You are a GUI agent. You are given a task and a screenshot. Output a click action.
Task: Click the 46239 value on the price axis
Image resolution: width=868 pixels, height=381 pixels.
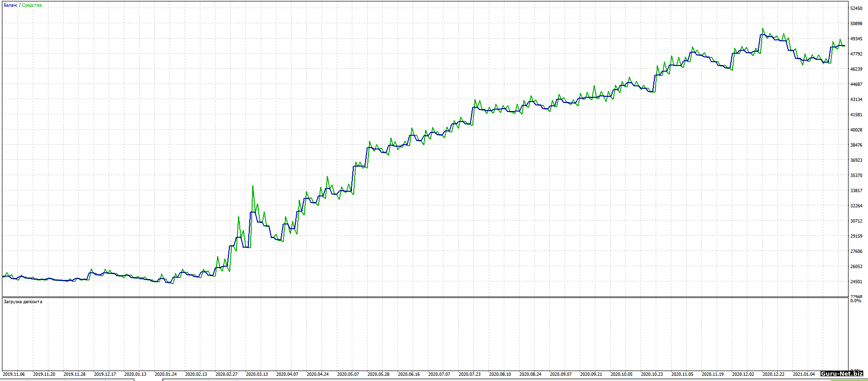[x=857, y=69]
